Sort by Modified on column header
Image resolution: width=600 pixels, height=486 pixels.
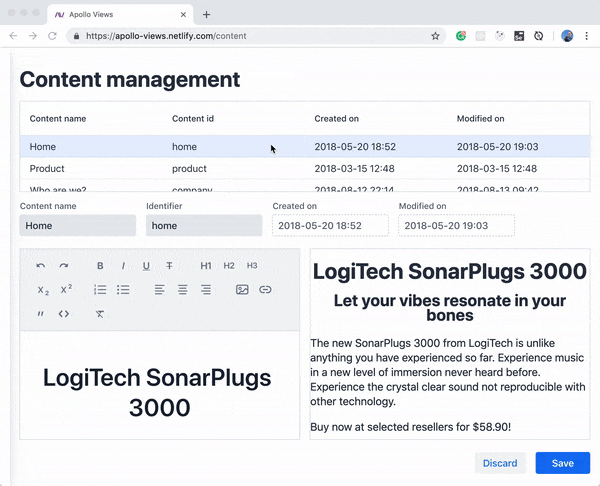(x=480, y=119)
